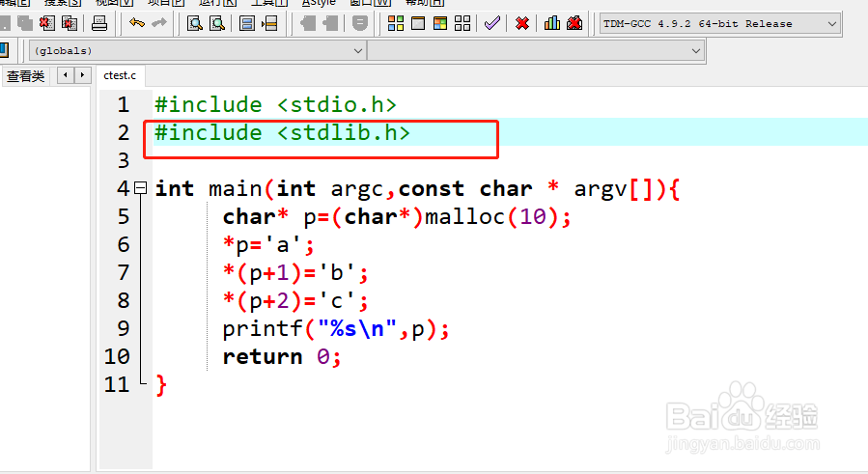Select the 查看类 class browser tab
The image size is (868, 474).
(25, 76)
